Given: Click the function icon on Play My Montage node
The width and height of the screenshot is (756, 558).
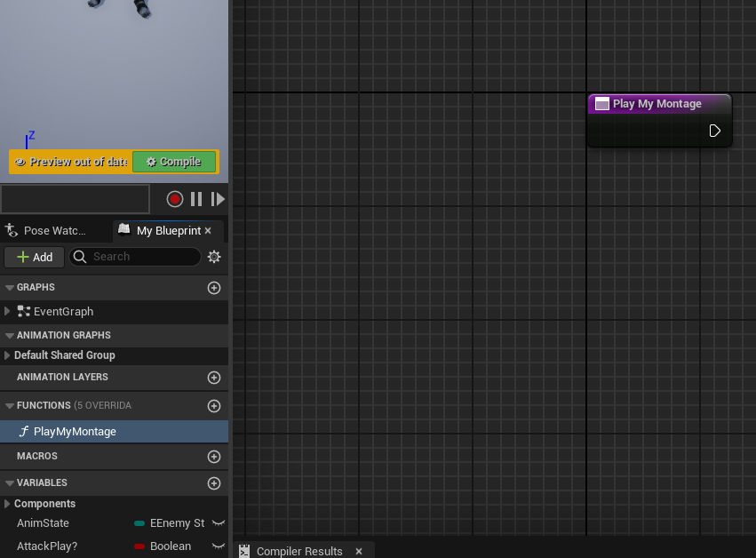Looking at the screenshot, I should (x=601, y=104).
